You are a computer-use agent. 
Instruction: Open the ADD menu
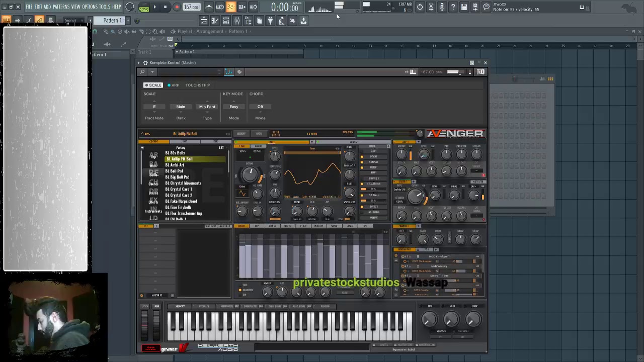tap(47, 7)
